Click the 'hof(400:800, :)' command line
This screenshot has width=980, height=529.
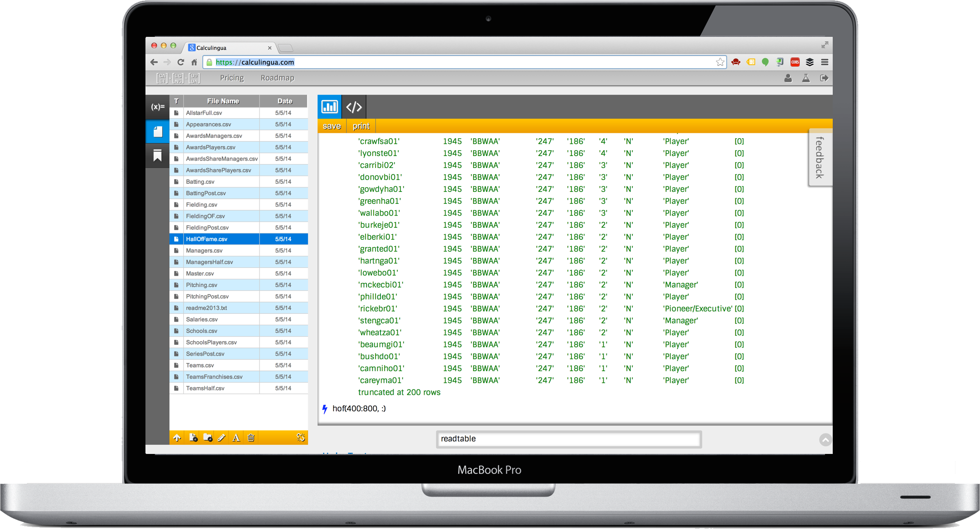pyautogui.click(x=359, y=408)
